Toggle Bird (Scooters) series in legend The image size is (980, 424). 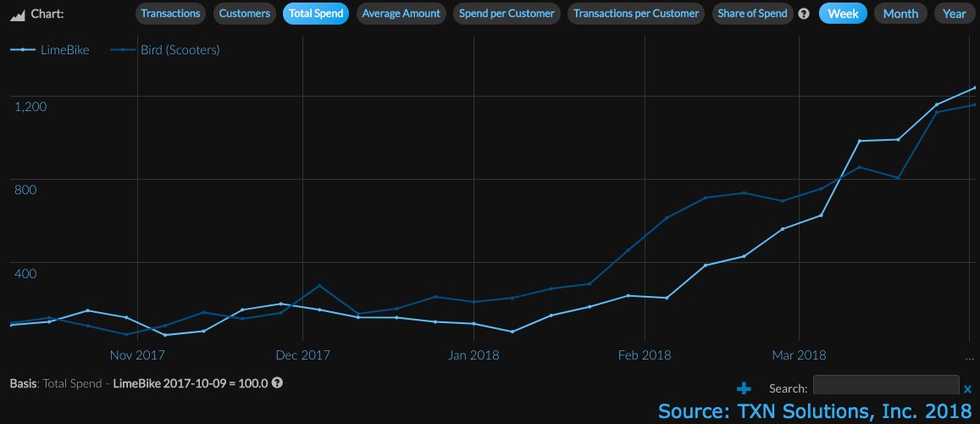point(165,50)
